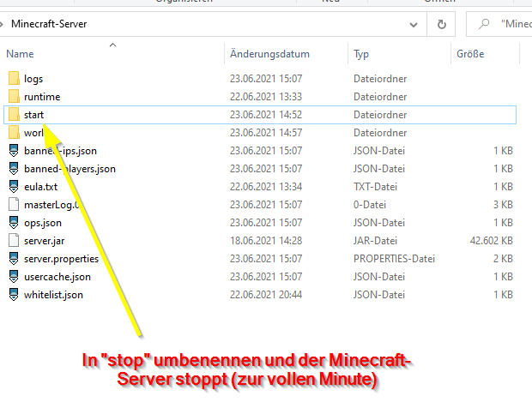Click the world folder icon
Viewport: 532px width, 420px height.
(14, 132)
